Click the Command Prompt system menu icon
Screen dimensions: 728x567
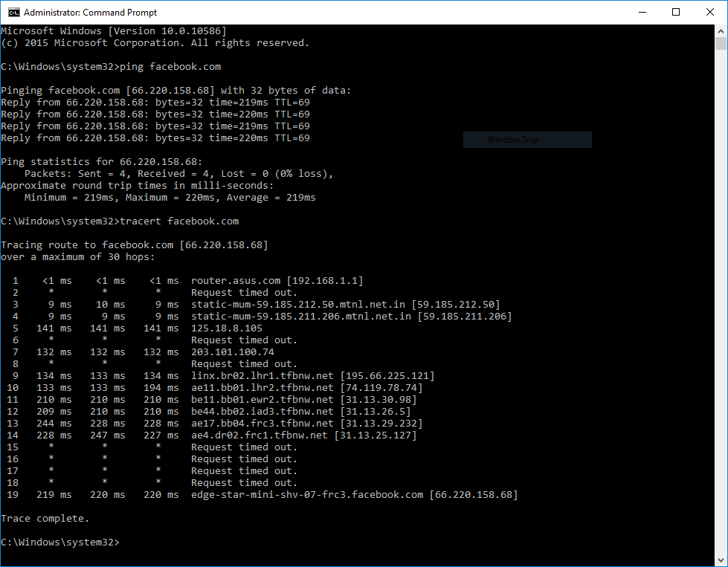[x=14, y=12]
